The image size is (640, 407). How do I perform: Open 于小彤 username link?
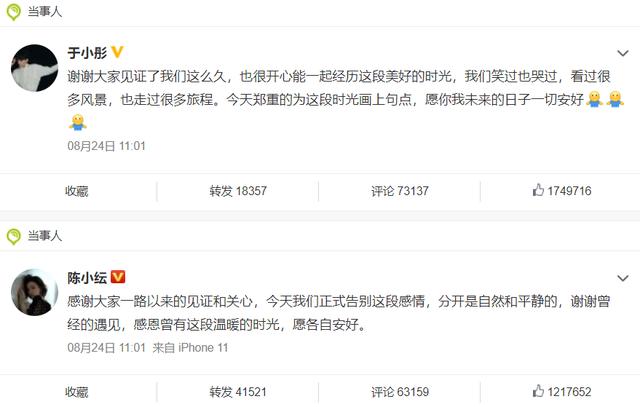click(x=87, y=53)
